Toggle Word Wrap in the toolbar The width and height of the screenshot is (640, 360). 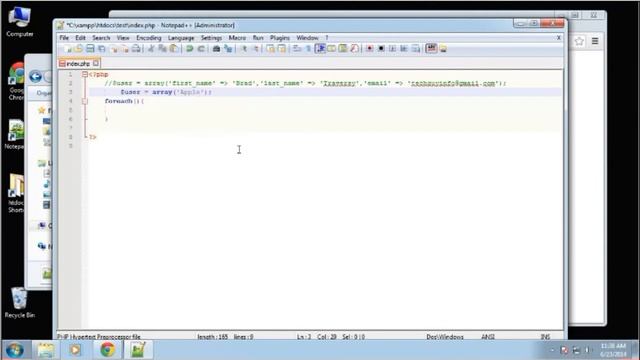click(x=296, y=49)
